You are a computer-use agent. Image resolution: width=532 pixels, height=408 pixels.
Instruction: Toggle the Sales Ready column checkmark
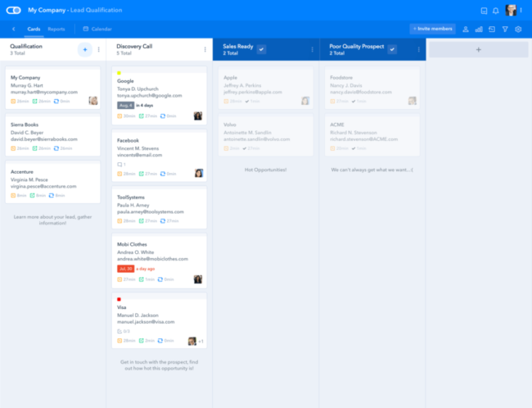point(261,50)
